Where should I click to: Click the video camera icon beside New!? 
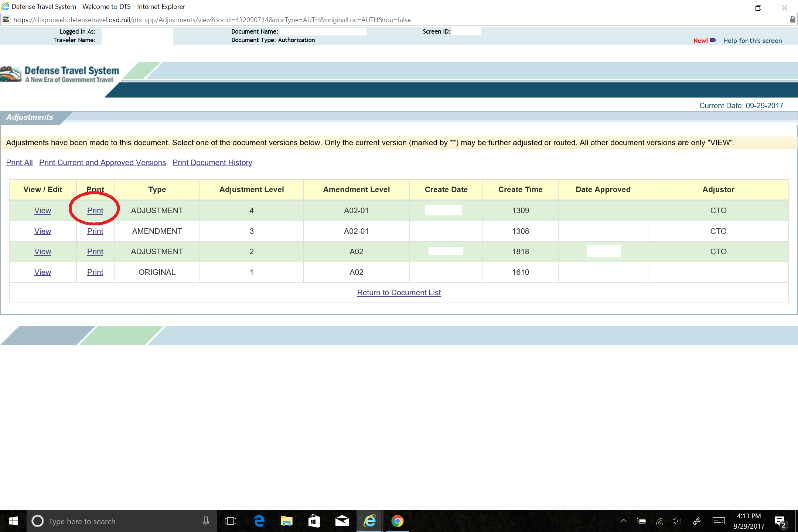tap(713, 40)
